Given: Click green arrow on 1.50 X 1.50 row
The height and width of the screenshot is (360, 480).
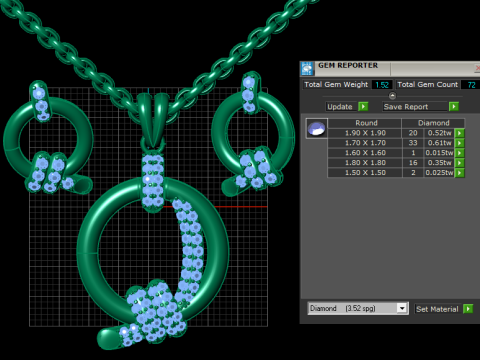Looking at the screenshot, I should coord(460,173).
